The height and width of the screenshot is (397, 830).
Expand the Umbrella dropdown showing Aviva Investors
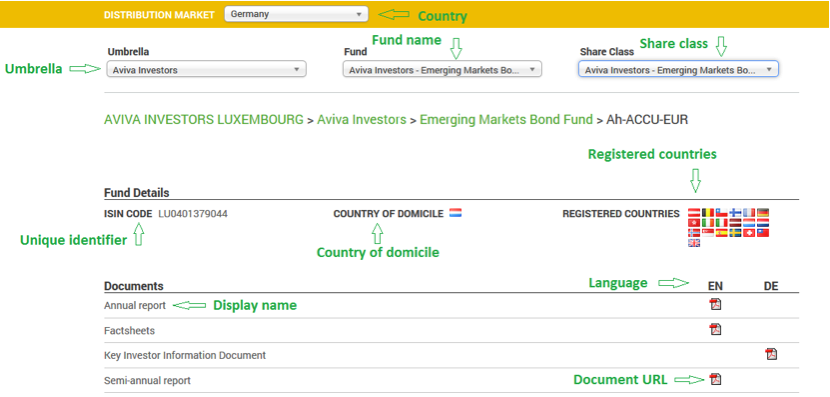tap(206, 69)
